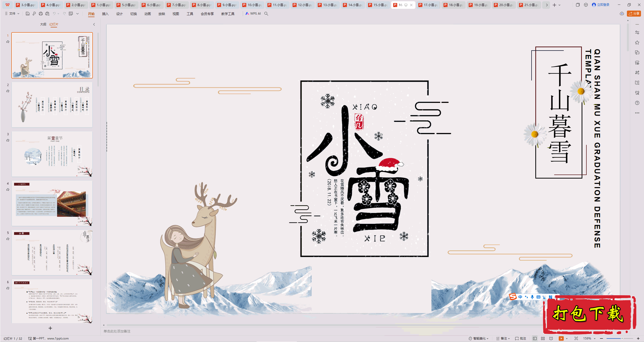
Task: Click the Undo arrow
Action: [54, 14]
